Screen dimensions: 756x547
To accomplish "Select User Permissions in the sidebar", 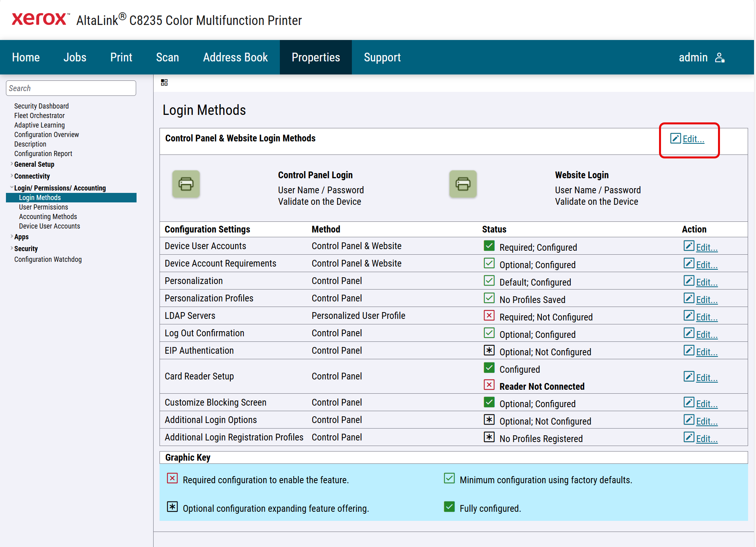I will click(x=44, y=207).
